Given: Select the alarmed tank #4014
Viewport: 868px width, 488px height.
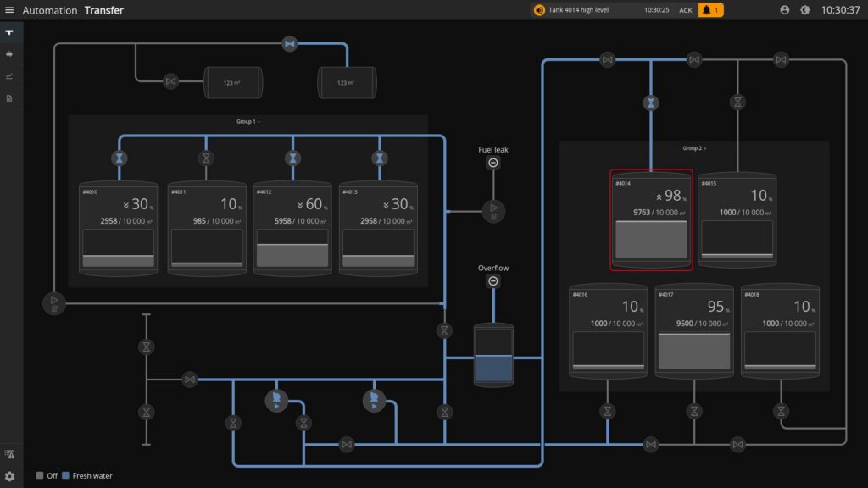Looking at the screenshot, I should click(x=651, y=219).
